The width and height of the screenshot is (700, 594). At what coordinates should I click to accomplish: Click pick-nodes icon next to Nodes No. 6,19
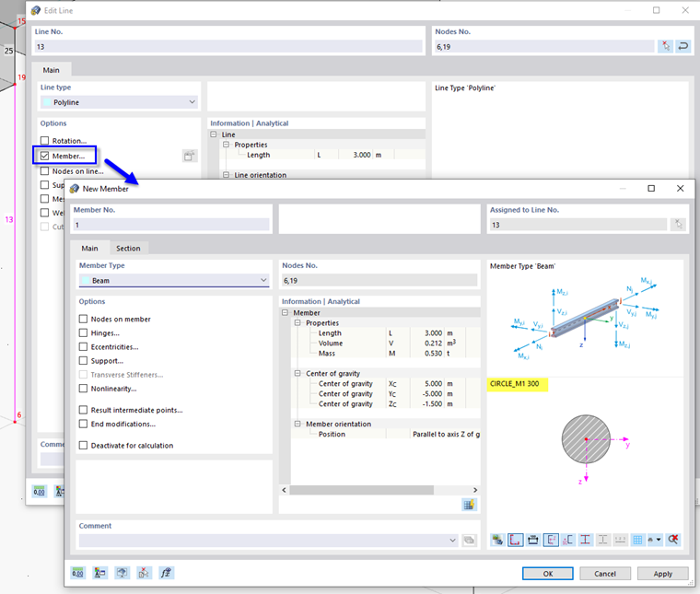(x=666, y=46)
